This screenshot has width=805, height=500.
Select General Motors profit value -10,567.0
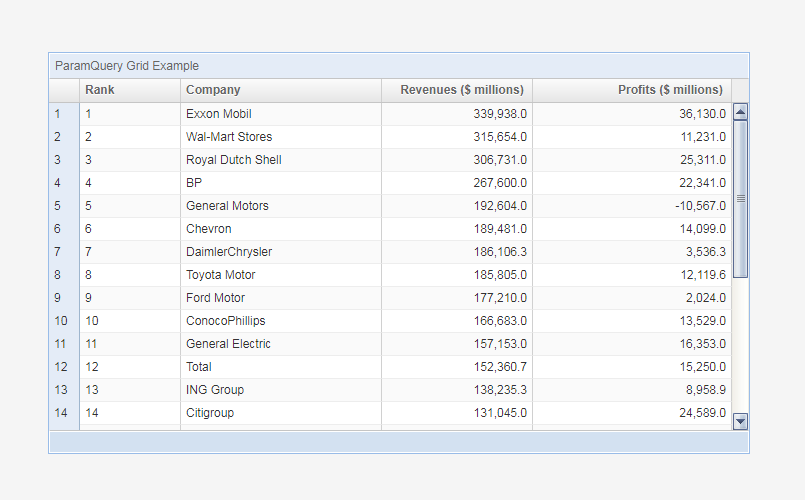click(631, 206)
